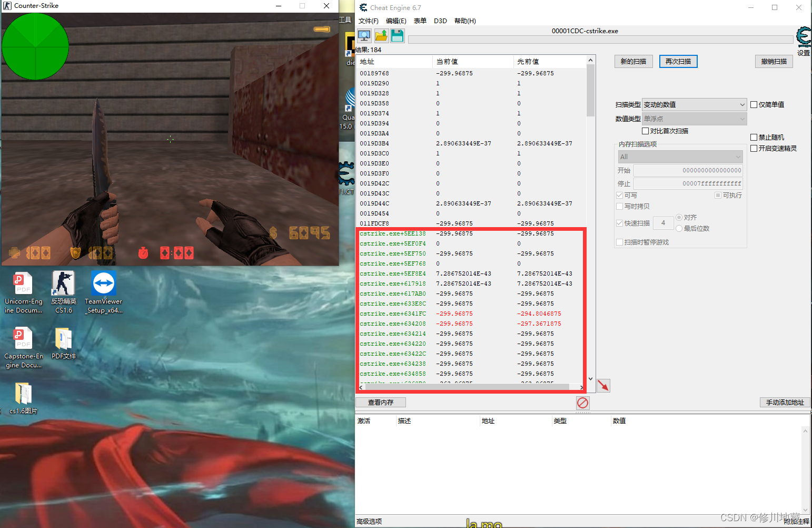Select result row cstrike.exe+5EE138

click(471, 233)
